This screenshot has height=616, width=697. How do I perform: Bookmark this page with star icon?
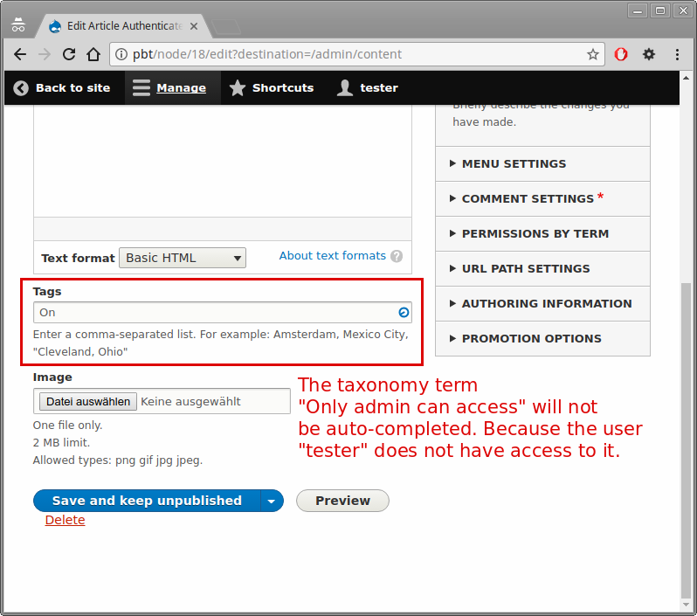coord(593,54)
